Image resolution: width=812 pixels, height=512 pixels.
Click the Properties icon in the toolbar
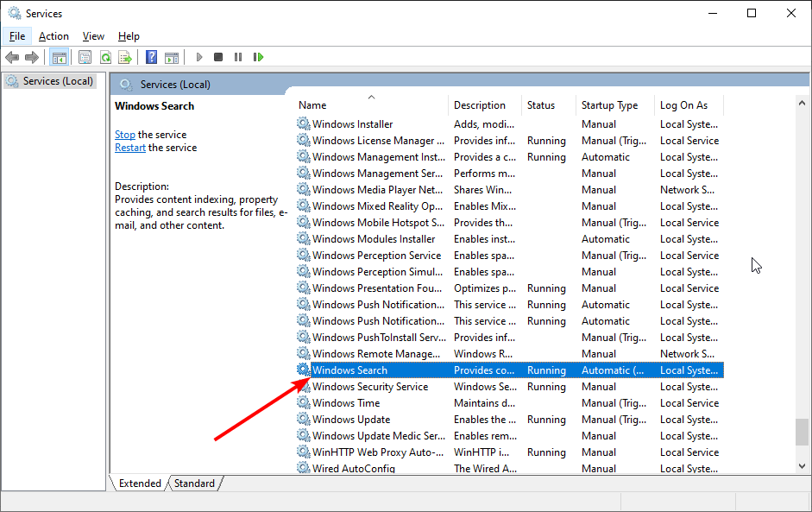pos(85,57)
